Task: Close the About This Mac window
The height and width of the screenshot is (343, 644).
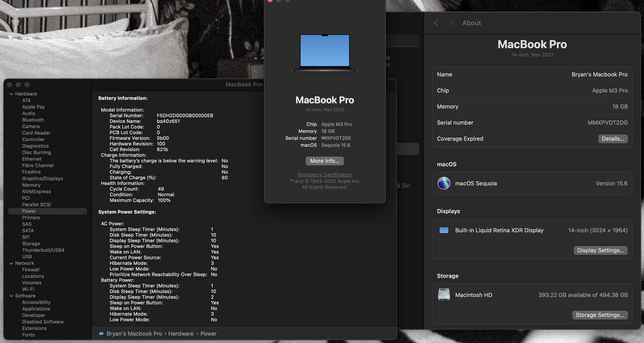Action: [x=270, y=1]
